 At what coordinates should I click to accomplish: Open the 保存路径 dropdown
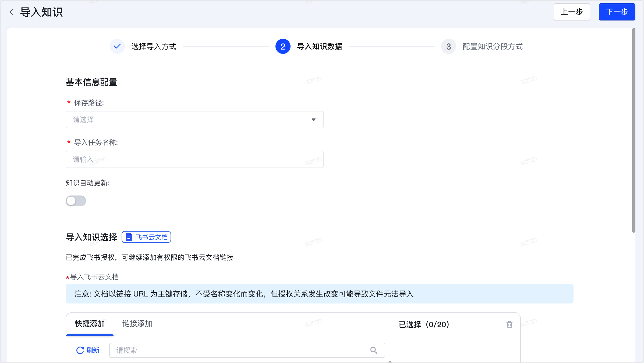pyautogui.click(x=195, y=120)
